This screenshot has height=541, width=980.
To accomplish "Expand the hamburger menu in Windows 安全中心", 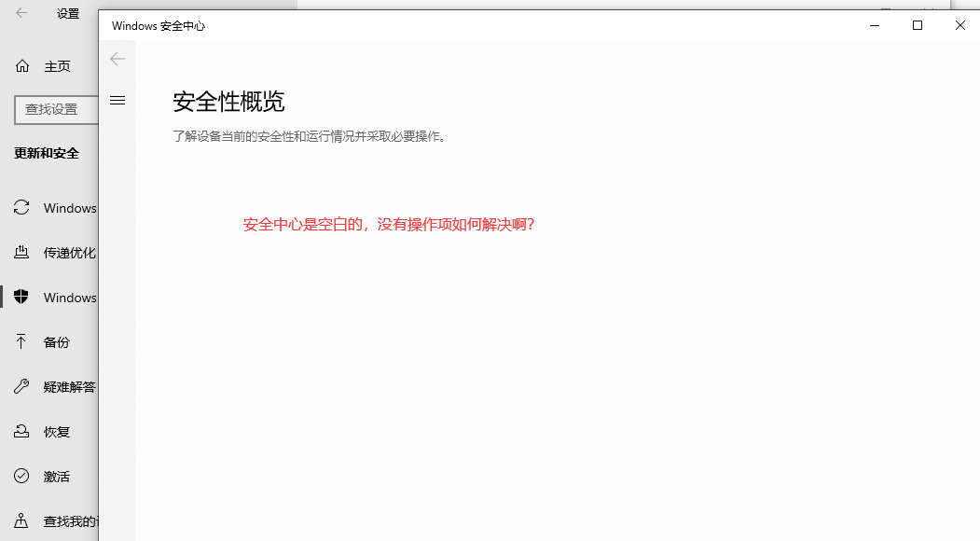I will 117,100.
